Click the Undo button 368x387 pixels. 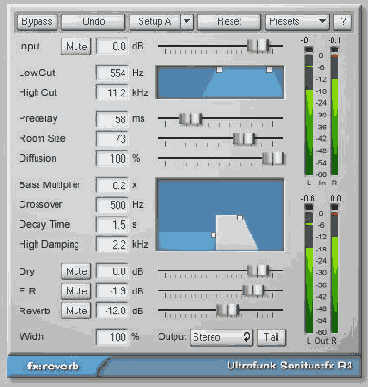point(93,22)
